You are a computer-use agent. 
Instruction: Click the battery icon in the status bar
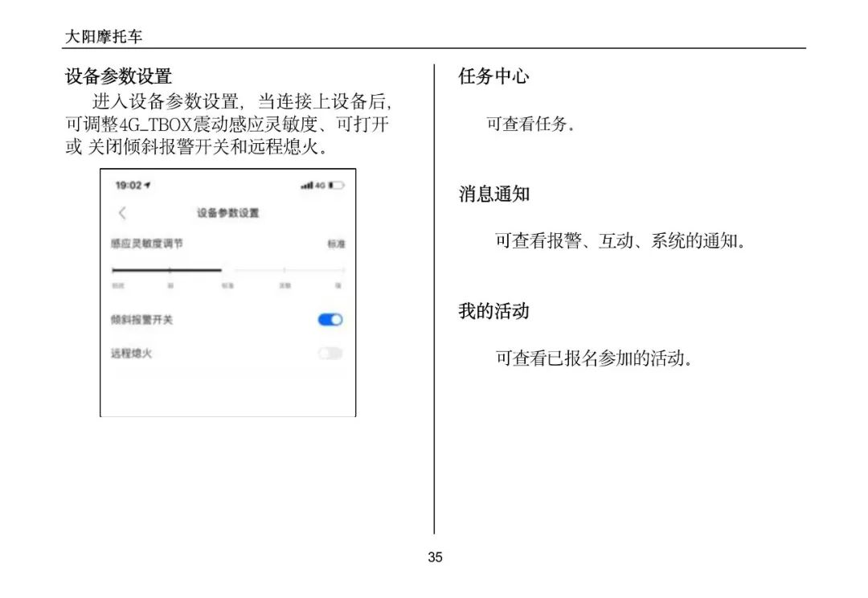click(336, 186)
